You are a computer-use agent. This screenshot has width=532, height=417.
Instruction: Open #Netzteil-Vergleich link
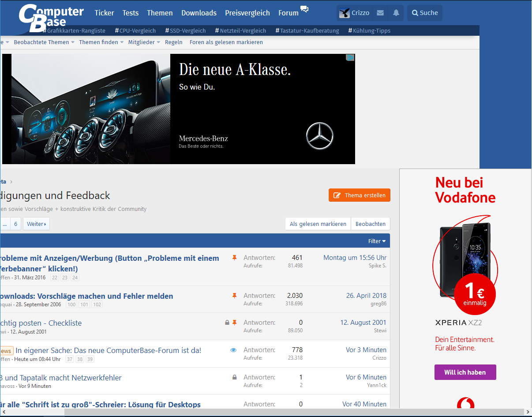pos(240,30)
